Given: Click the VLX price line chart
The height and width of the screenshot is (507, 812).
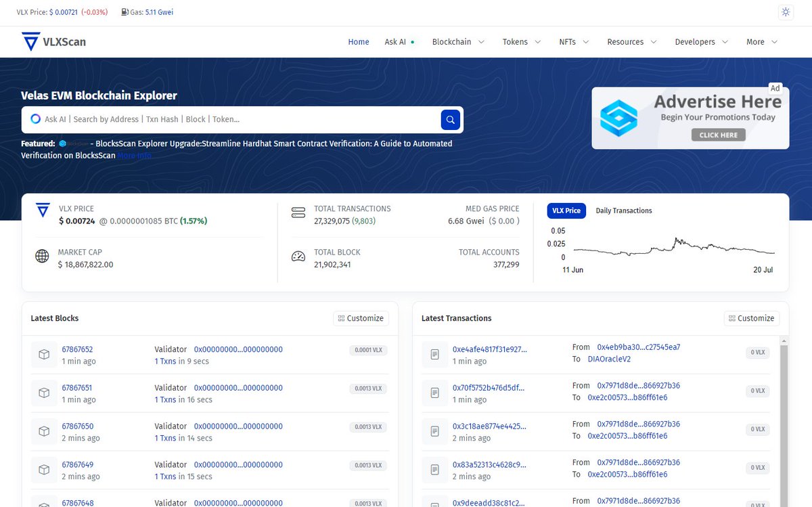Looking at the screenshot, I should pos(673,245).
